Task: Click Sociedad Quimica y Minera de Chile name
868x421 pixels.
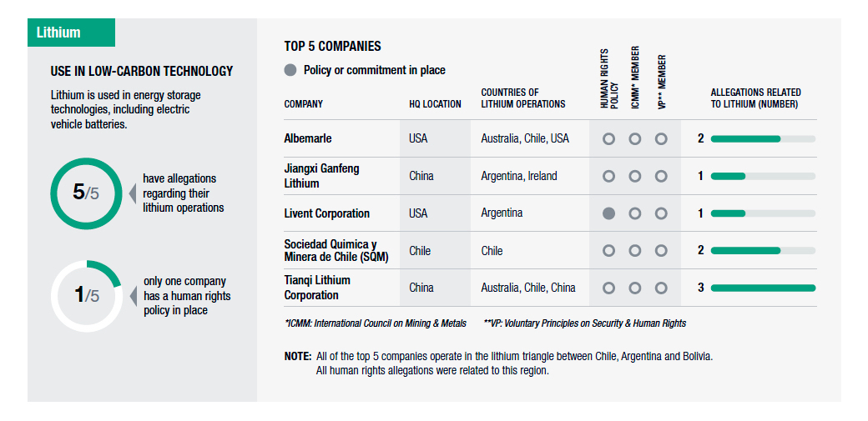Action: [336, 250]
